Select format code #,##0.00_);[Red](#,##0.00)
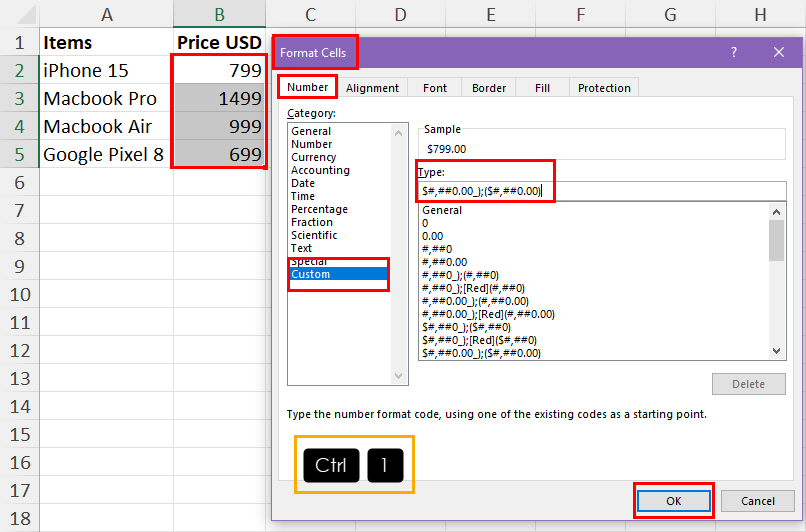Viewport: 806px width, 532px height. click(x=488, y=314)
